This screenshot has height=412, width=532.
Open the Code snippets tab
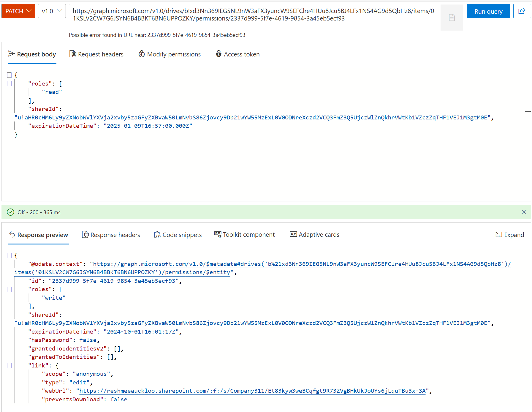178,235
